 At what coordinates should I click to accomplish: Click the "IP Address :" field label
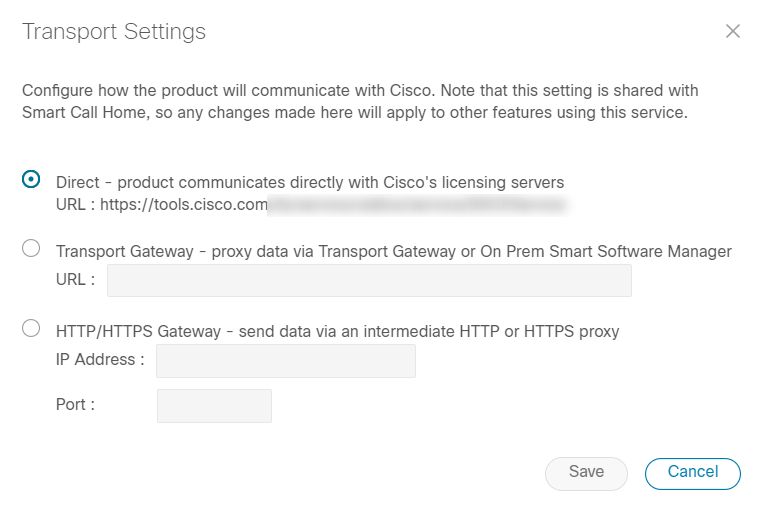point(100,359)
